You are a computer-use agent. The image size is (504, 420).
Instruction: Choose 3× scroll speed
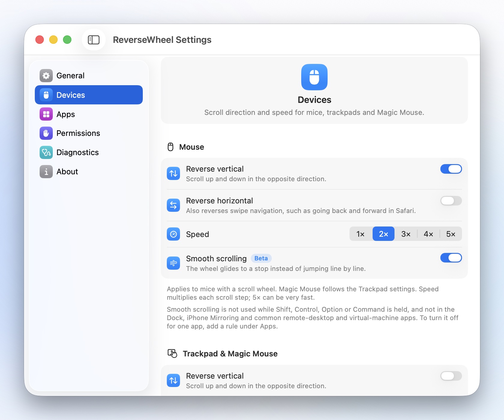coord(406,234)
